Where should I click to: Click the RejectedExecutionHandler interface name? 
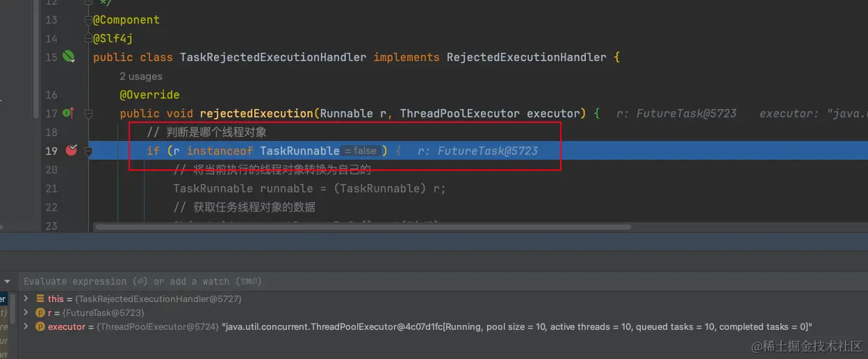(x=526, y=57)
